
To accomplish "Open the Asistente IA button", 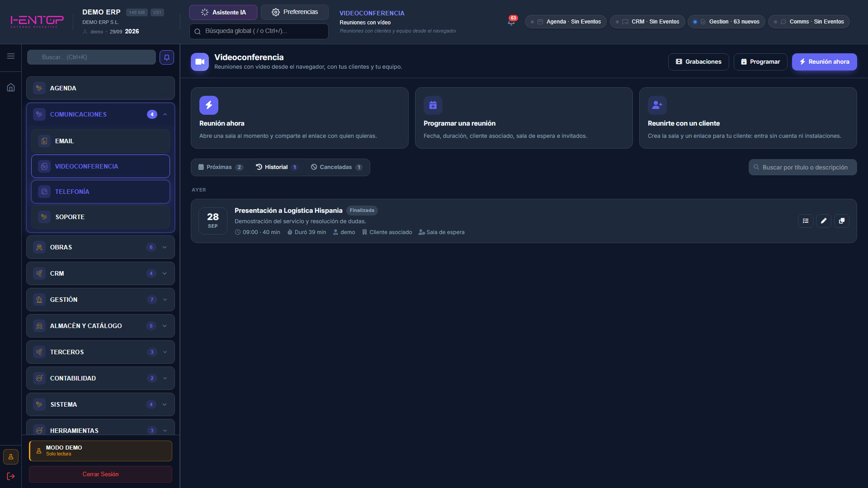I will (223, 12).
